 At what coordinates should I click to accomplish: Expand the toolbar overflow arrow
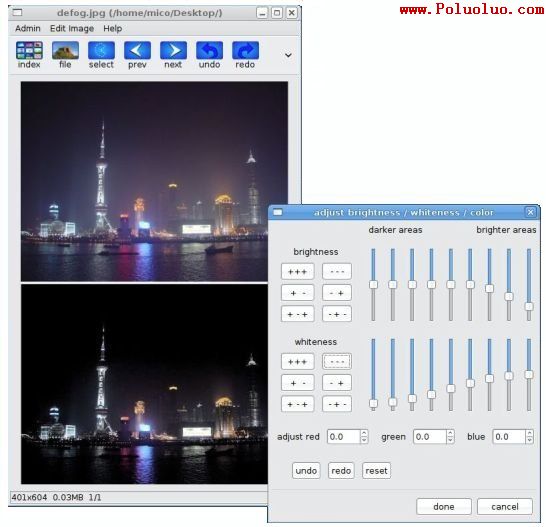tap(288, 55)
